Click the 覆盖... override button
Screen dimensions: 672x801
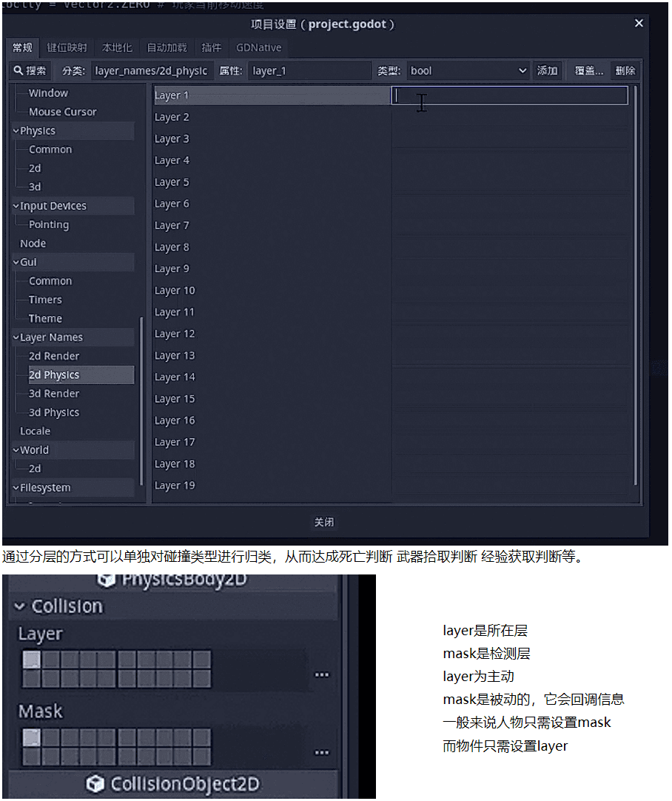click(x=589, y=70)
